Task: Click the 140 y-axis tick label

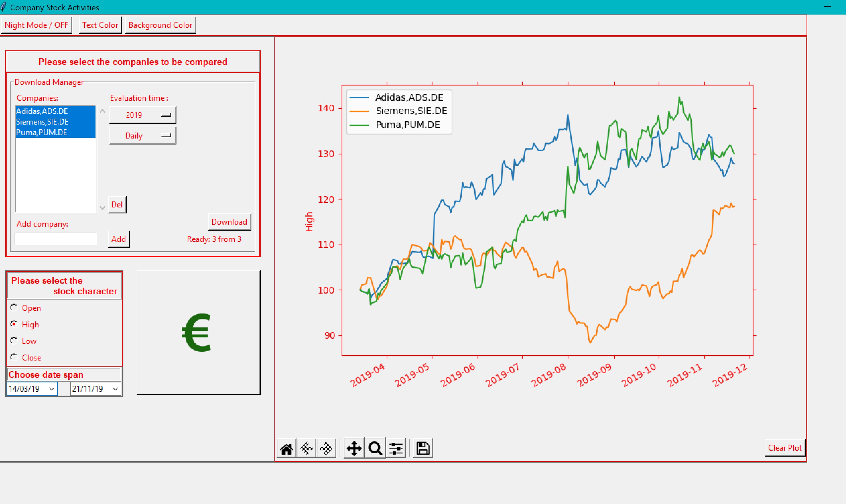Action: tap(326, 108)
